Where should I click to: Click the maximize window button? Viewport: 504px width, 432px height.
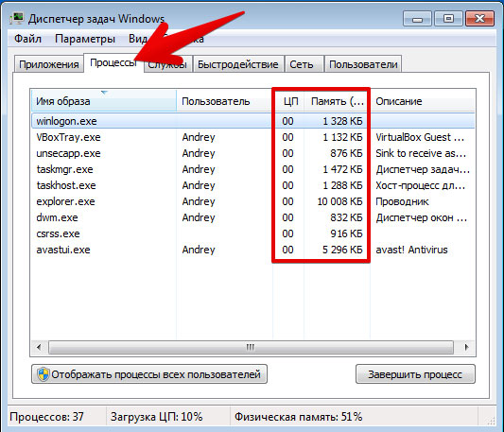click(x=448, y=19)
